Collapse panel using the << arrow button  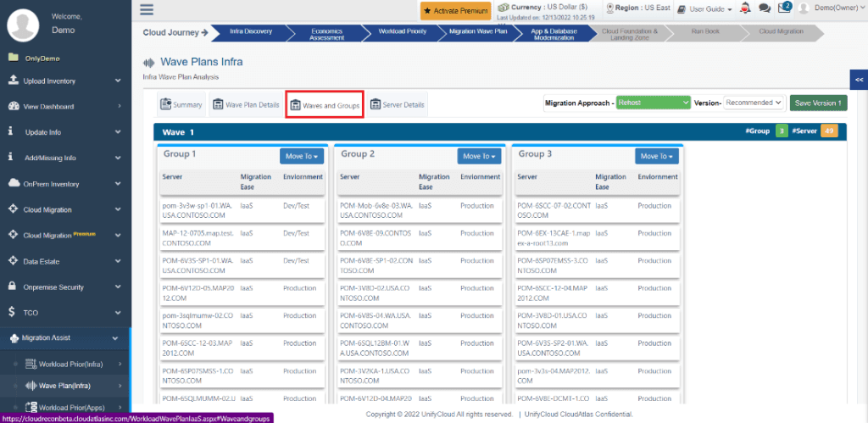[859, 80]
